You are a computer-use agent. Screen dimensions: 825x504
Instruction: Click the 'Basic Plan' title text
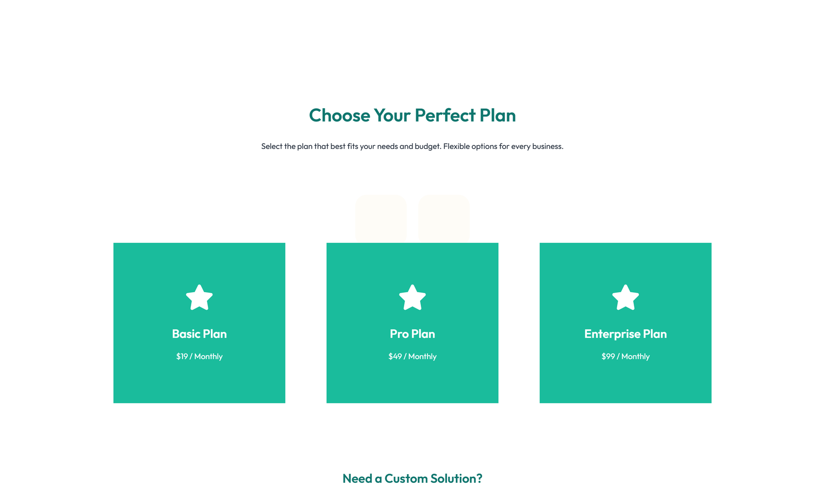click(200, 334)
